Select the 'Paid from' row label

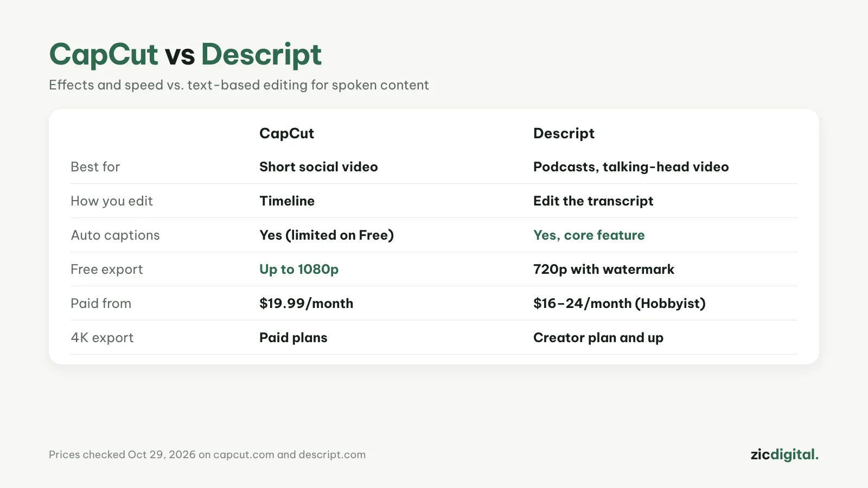coord(101,304)
